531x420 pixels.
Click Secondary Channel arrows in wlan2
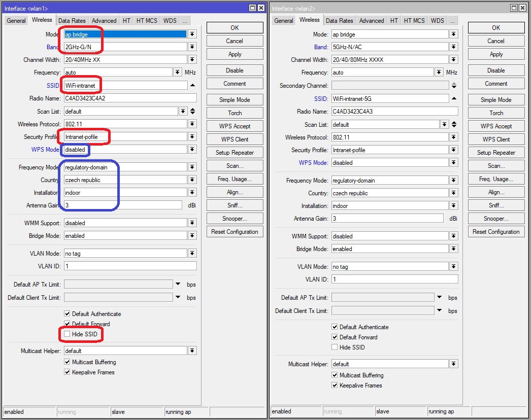[454, 86]
